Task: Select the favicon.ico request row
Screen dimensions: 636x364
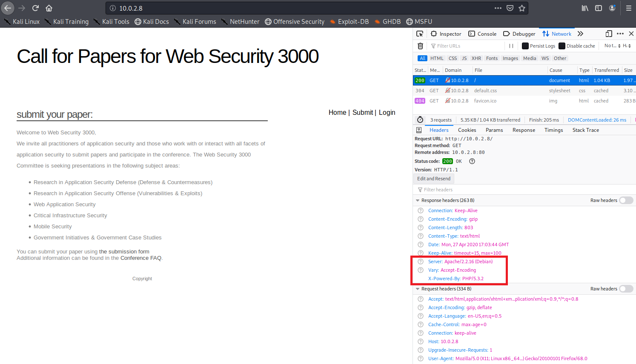Action: 485,101
